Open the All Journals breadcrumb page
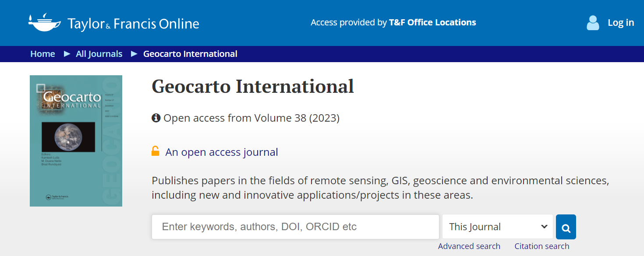Screen dimensions: 644x256 coord(99,54)
